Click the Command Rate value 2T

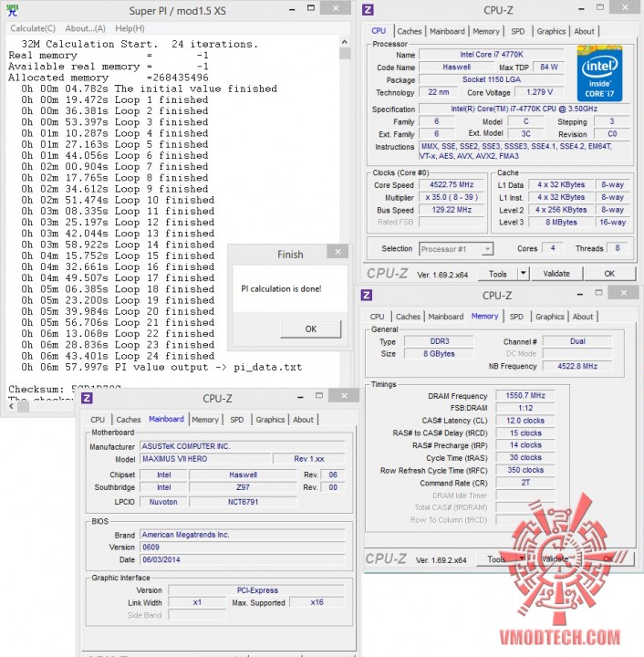pos(525,483)
